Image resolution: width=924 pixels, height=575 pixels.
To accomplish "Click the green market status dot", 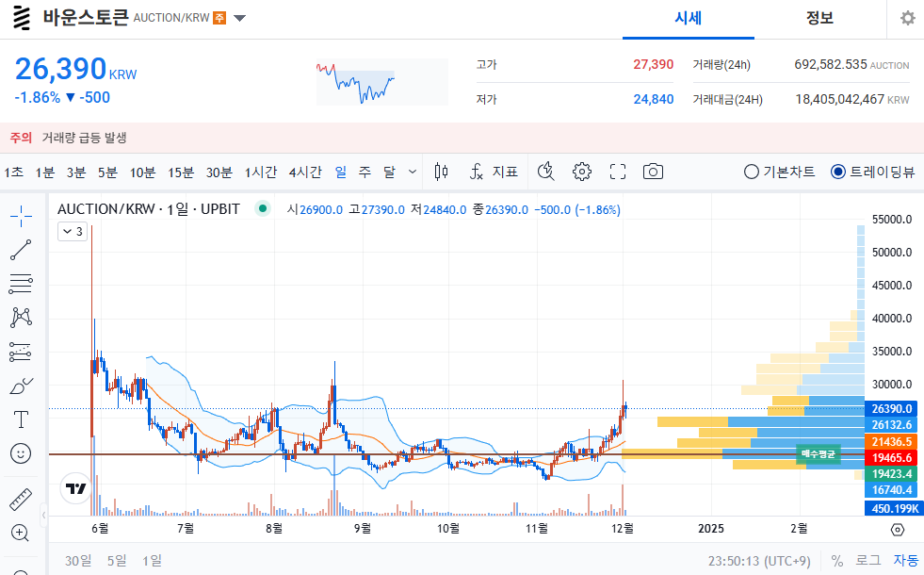I will coord(263,208).
